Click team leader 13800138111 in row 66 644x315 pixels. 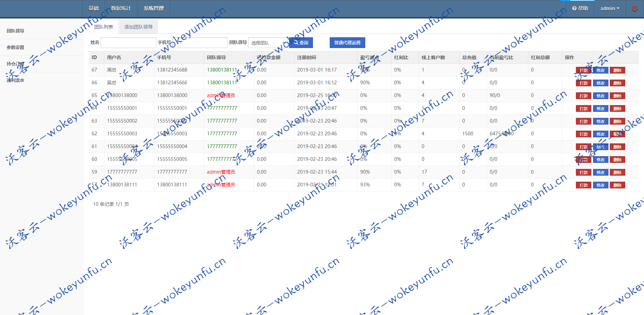click(222, 83)
